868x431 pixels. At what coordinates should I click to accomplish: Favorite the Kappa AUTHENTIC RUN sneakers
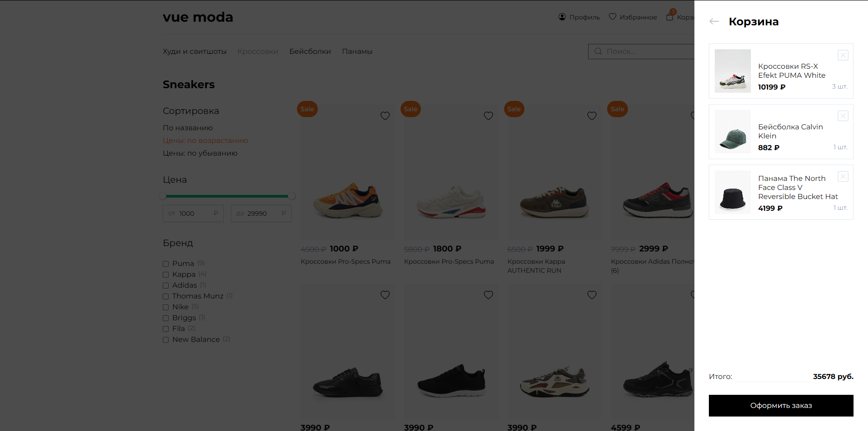pos(592,116)
